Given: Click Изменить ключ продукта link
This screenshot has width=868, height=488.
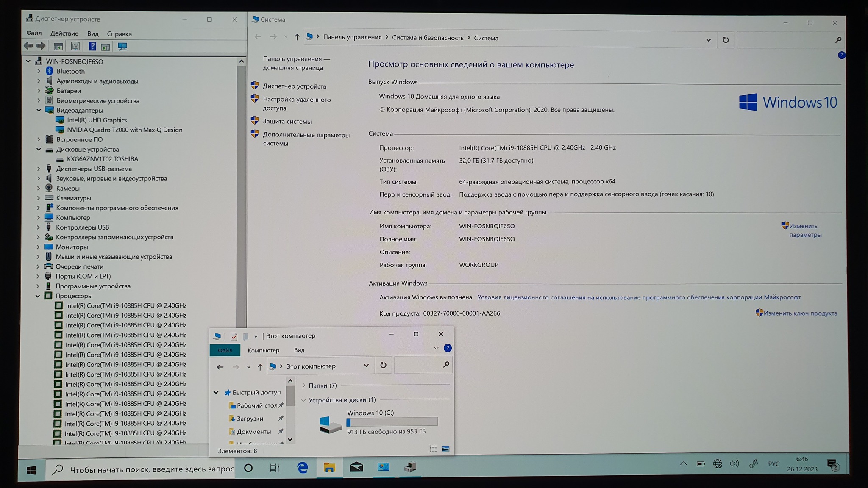Looking at the screenshot, I should (800, 313).
